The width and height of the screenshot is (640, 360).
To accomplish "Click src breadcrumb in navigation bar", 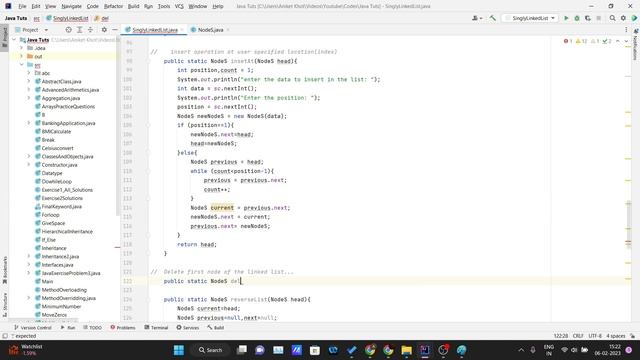I will (37, 18).
